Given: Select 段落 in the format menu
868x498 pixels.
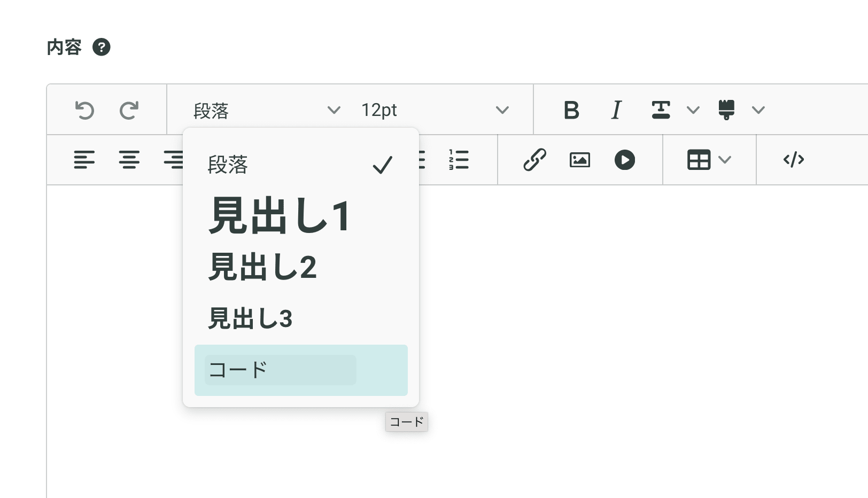Looking at the screenshot, I should 301,165.
